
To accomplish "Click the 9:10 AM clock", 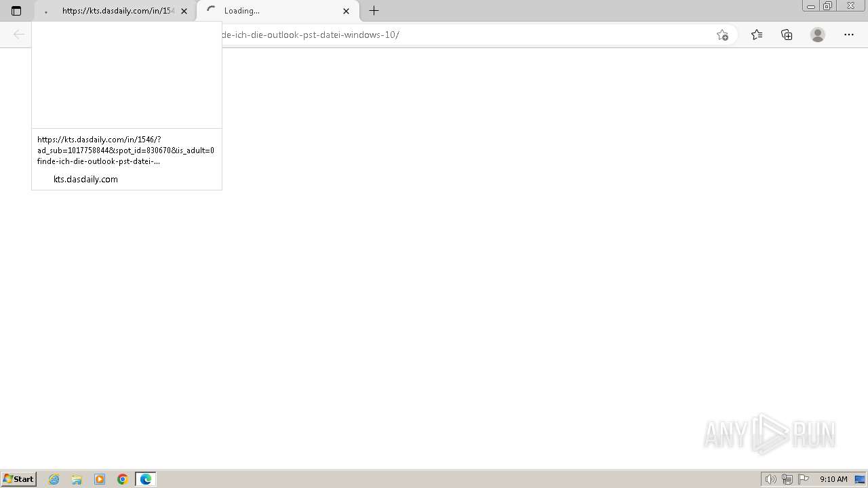I will [x=833, y=479].
